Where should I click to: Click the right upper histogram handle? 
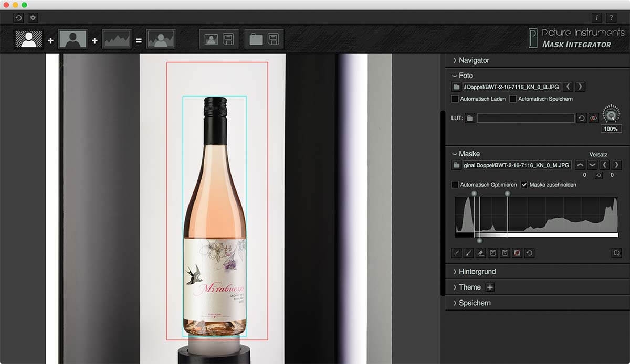point(507,194)
